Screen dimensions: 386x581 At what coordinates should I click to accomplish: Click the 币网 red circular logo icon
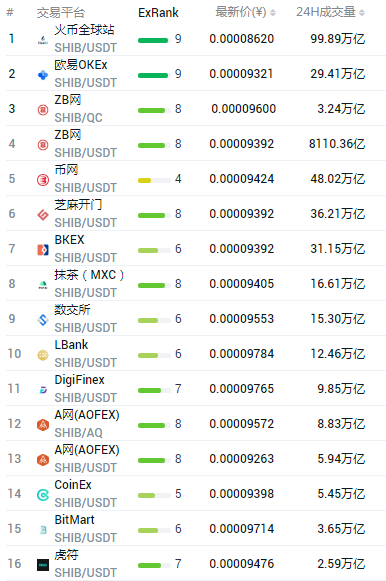(x=43, y=180)
